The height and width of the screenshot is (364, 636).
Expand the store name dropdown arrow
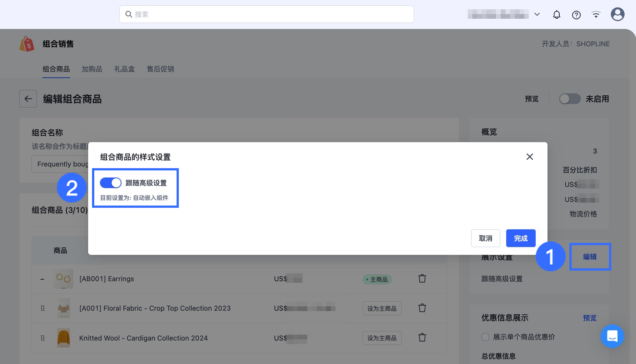(537, 14)
